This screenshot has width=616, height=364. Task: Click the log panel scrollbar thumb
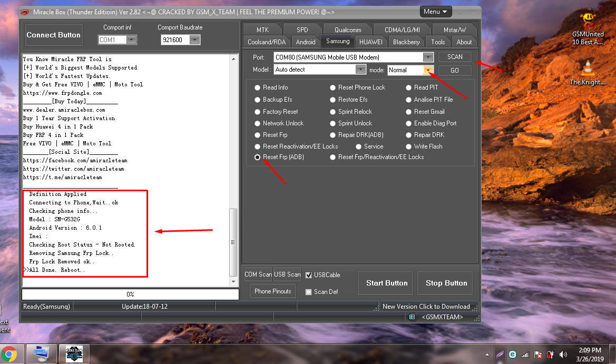[233, 242]
